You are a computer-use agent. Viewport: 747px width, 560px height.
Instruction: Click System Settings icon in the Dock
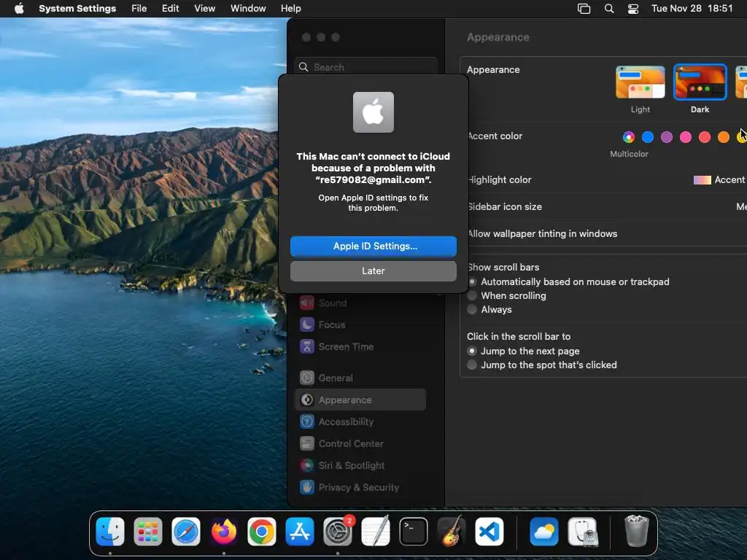[x=338, y=532]
